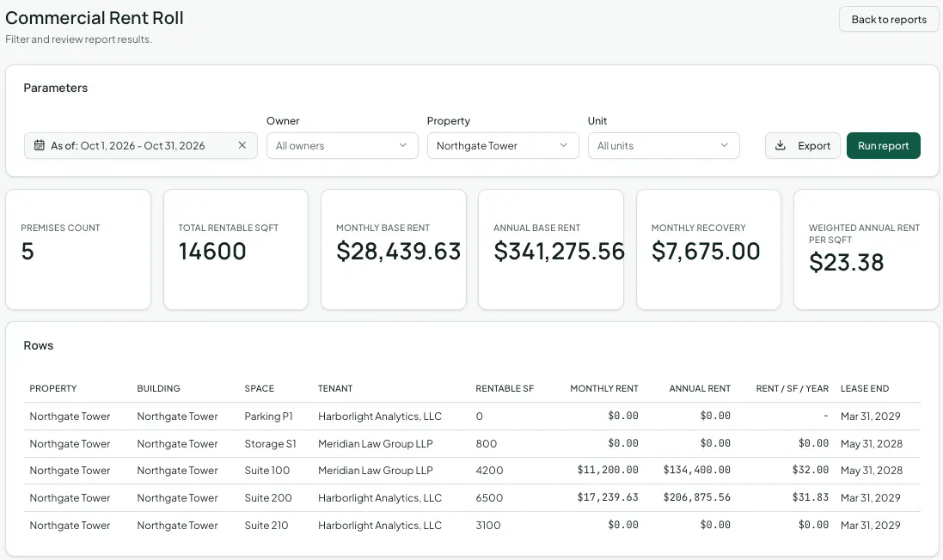
Task: Click the calendar icon in date field
Action: point(39,145)
